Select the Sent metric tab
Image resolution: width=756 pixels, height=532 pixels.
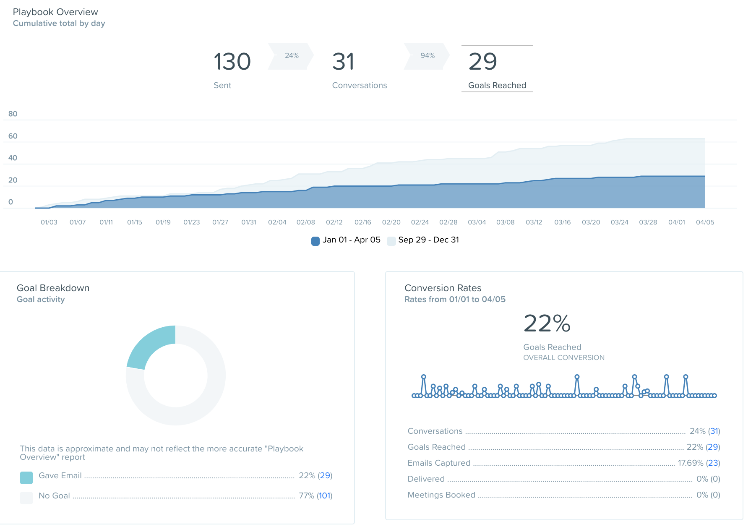tap(232, 69)
